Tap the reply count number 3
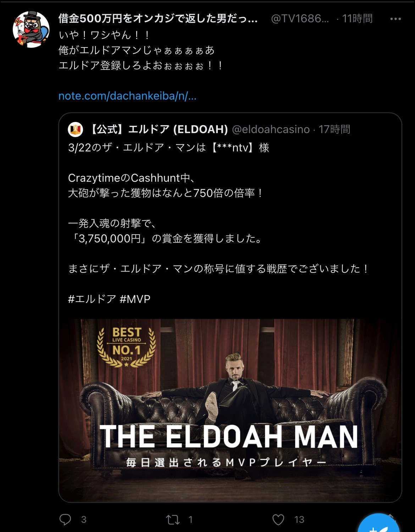The image size is (415, 532). [84, 520]
